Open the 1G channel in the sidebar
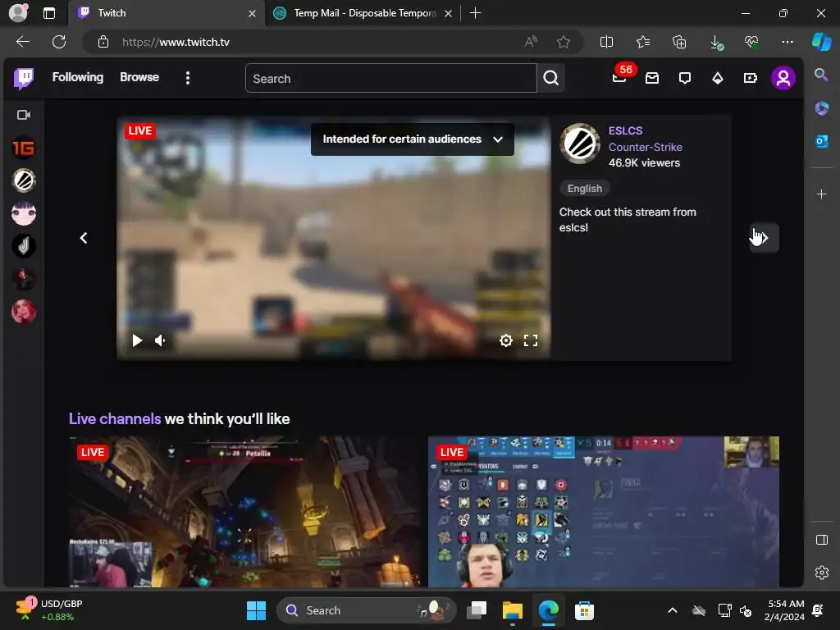This screenshot has height=630, width=840. click(x=24, y=148)
